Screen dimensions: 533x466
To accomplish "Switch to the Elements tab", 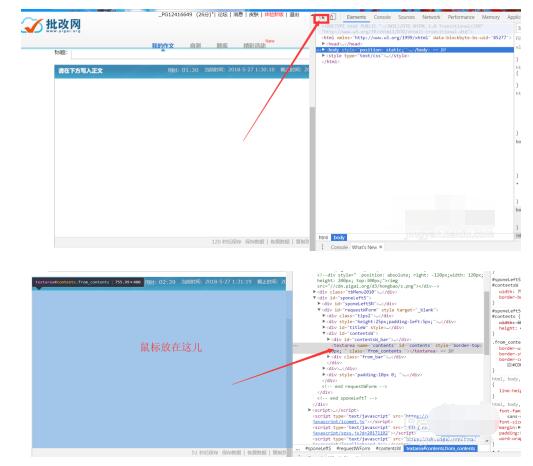I will (x=356, y=17).
